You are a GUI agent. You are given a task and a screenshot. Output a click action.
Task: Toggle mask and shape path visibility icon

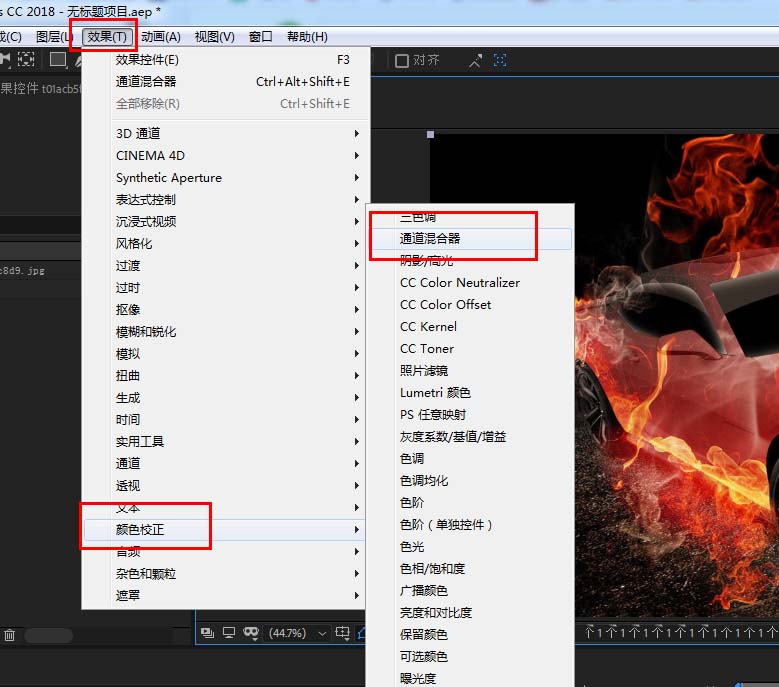point(252,633)
